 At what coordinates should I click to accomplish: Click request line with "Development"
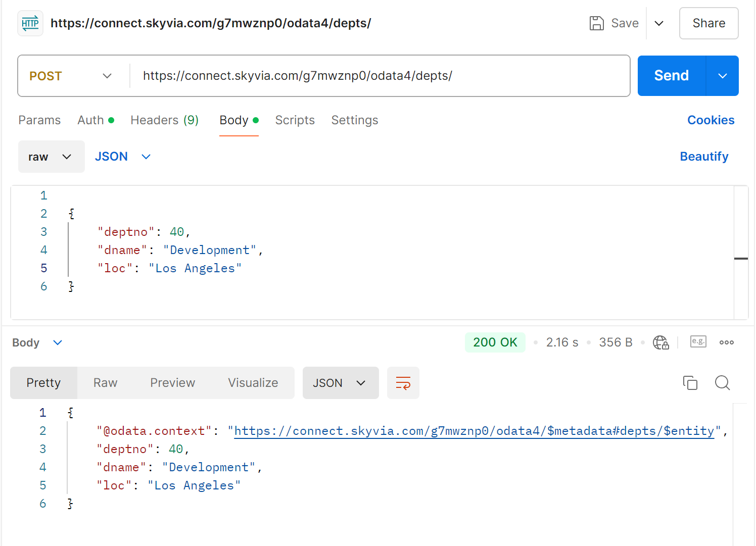coord(180,250)
